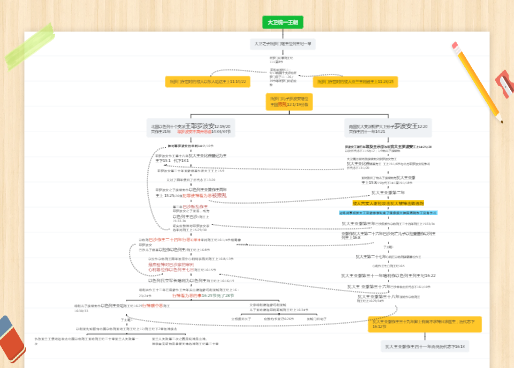Select the first node below the right branch heading
The width and height of the screenshot is (514, 368).
tap(388, 148)
